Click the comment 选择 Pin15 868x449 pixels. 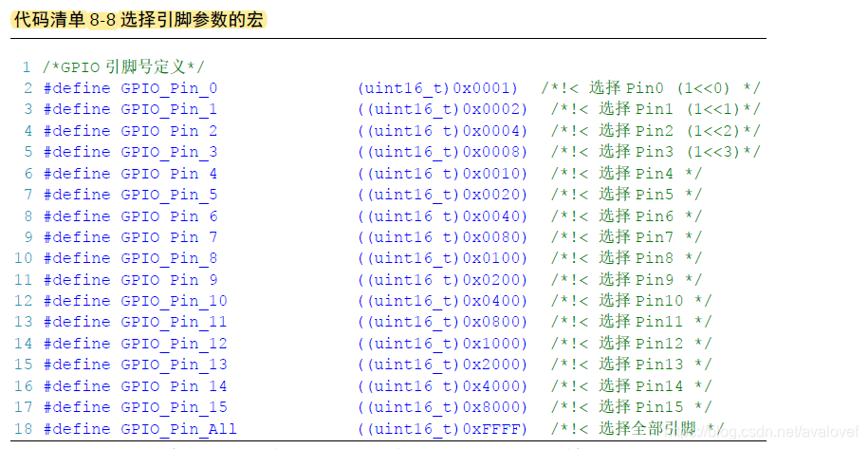[641, 407]
